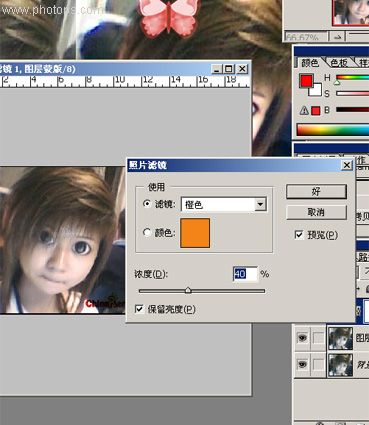The width and height of the screenshot is (369, 425).
Task: Select the upper layer thumbnail
Action: (340, 338)
